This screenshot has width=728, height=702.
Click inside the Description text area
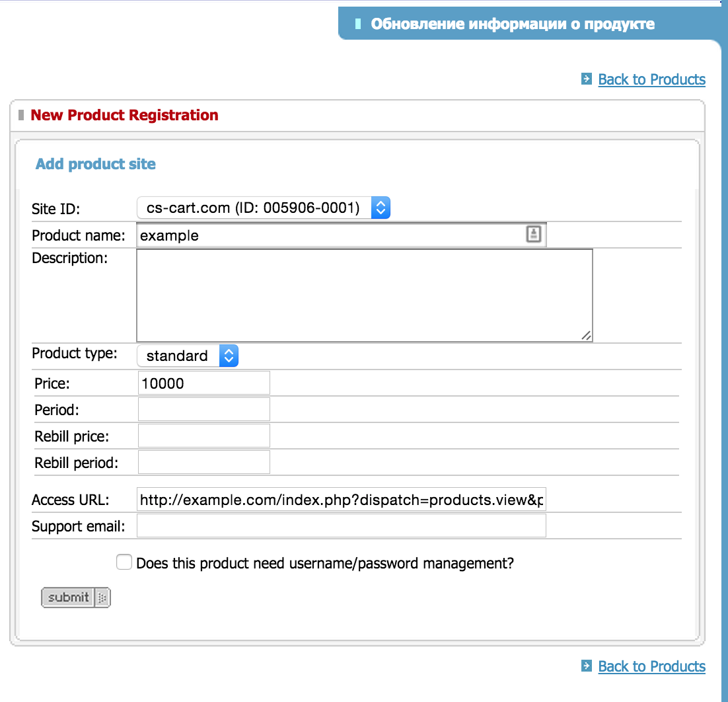click(364, 295)
